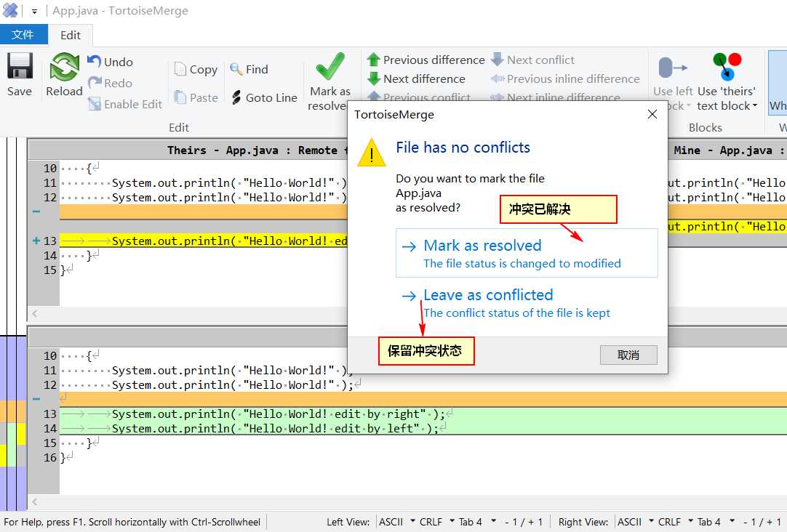Expand the Use 'theirs' text block dropdown
This screenshot has width=787, height=532.
tap(755, 106)
